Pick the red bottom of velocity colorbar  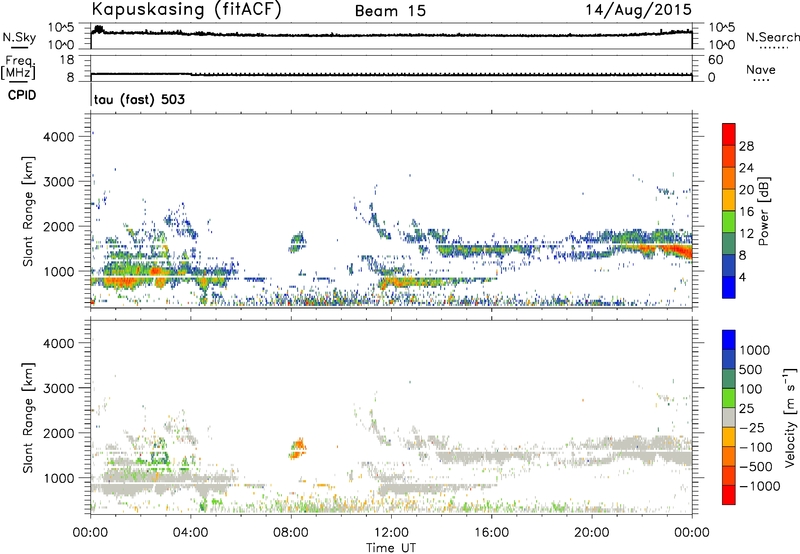click(x=729, y=495)
